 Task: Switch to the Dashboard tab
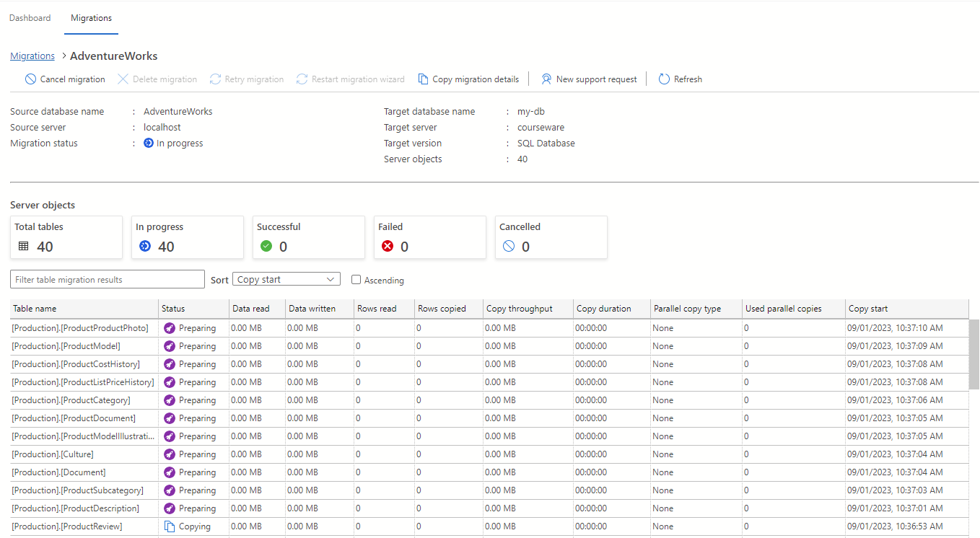point(30,17)
